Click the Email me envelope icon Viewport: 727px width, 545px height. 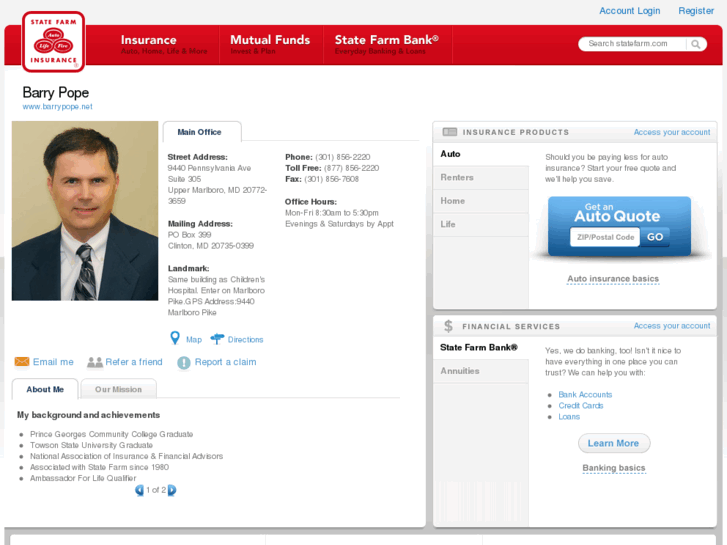22,361
